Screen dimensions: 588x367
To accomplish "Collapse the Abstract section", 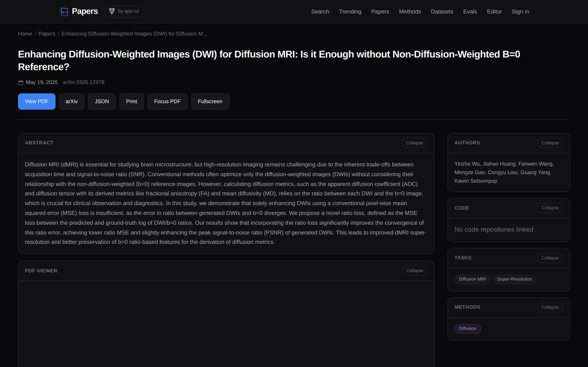I will [414, 143].
